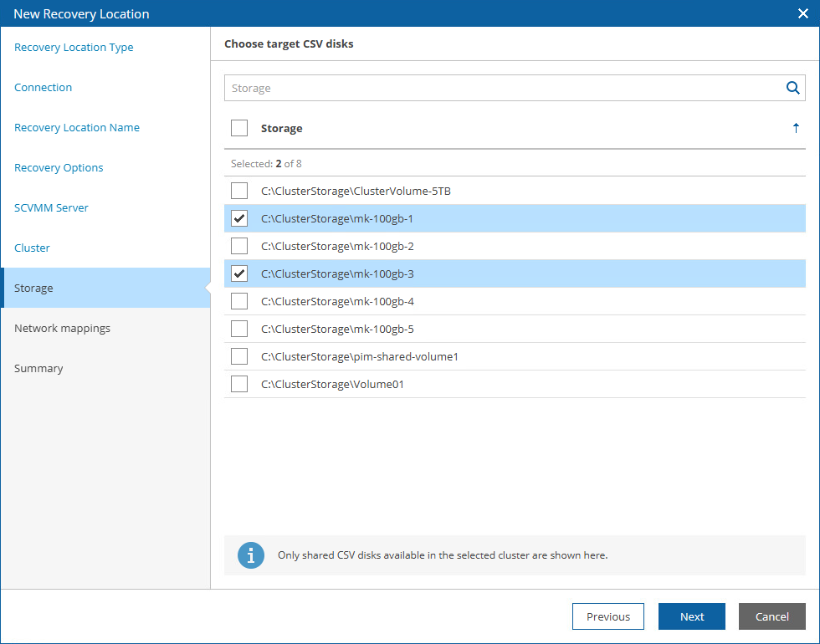Toggle the select-all Storage header checkbox
Image resolution: width=820 pixels, height=644 pixels.
[x=239, y=128]
